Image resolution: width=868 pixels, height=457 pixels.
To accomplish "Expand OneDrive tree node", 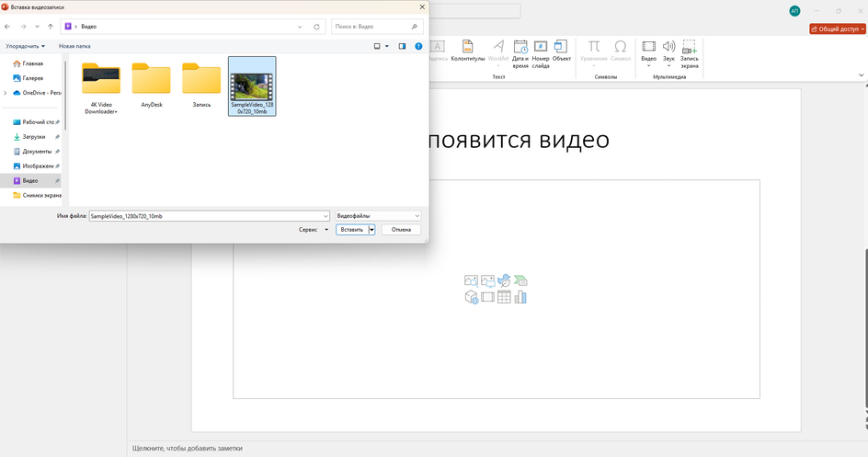I will tap(6, 93).
